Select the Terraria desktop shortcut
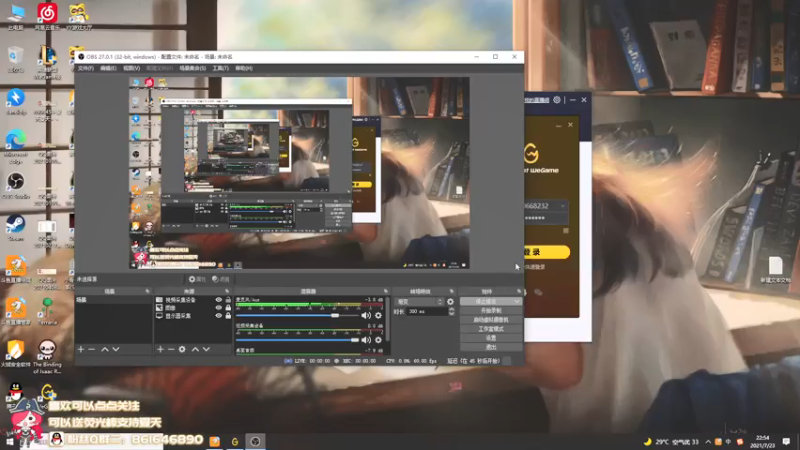This screenshot has width=800, height=450. click(47, 312)
